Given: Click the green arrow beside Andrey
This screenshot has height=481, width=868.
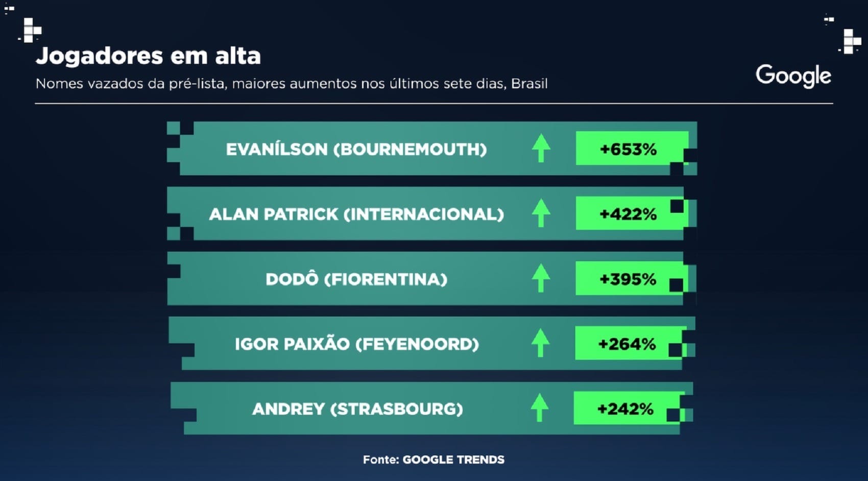Looking at the screenshot, I should (539, 407).
